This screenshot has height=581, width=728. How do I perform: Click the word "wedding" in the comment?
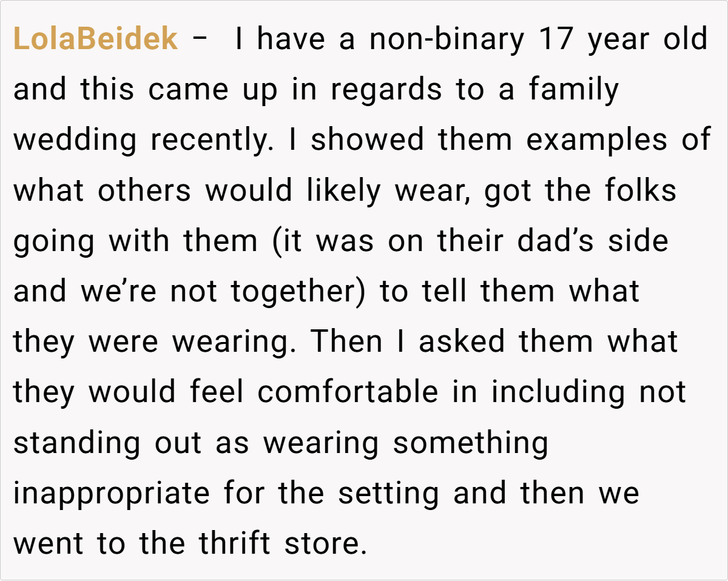tap(75, 141)
